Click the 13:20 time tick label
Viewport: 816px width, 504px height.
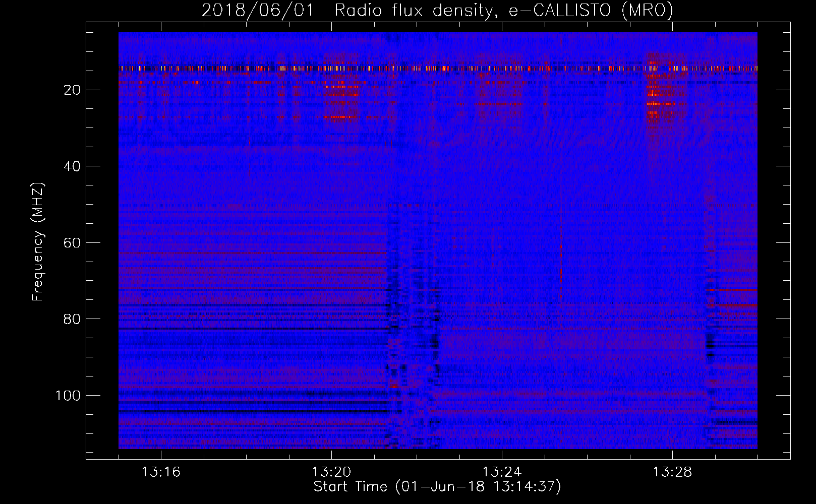[331, 472]
